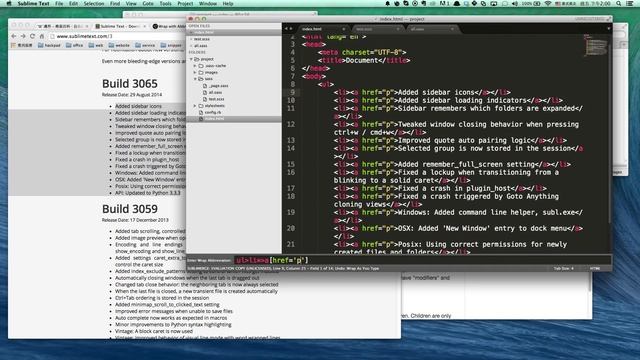Image resolution: width=640 pixels, height=360 pixels.
Task: Toggle Sublime window fullscreen arrow icon
Action: click(x=609, y=19)
